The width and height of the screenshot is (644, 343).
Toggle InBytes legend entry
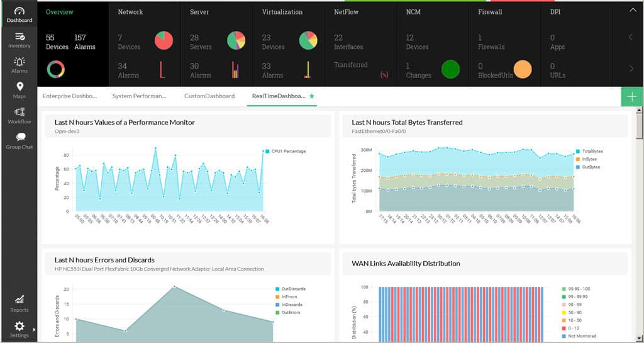pyautogui.click(x=587, y=159)
